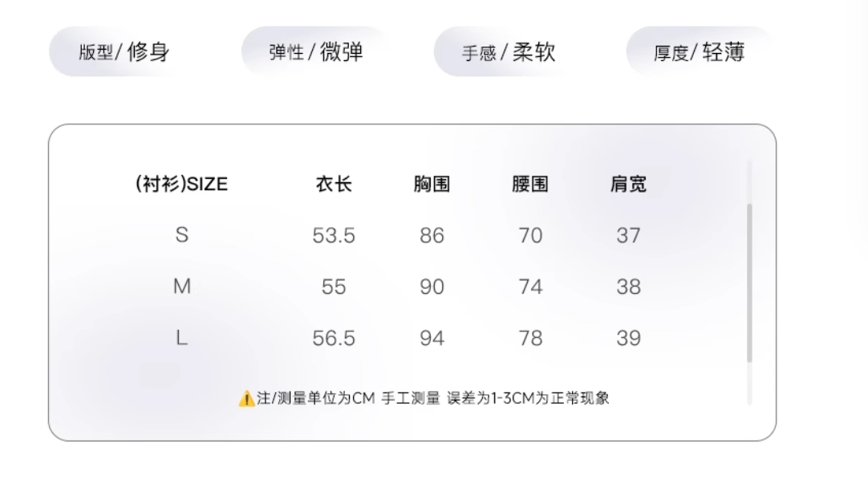Image resolution: width=868 pixels, height=484 pixels.
Task: Select the 胸围 column header
Action: tap(432, 185)
